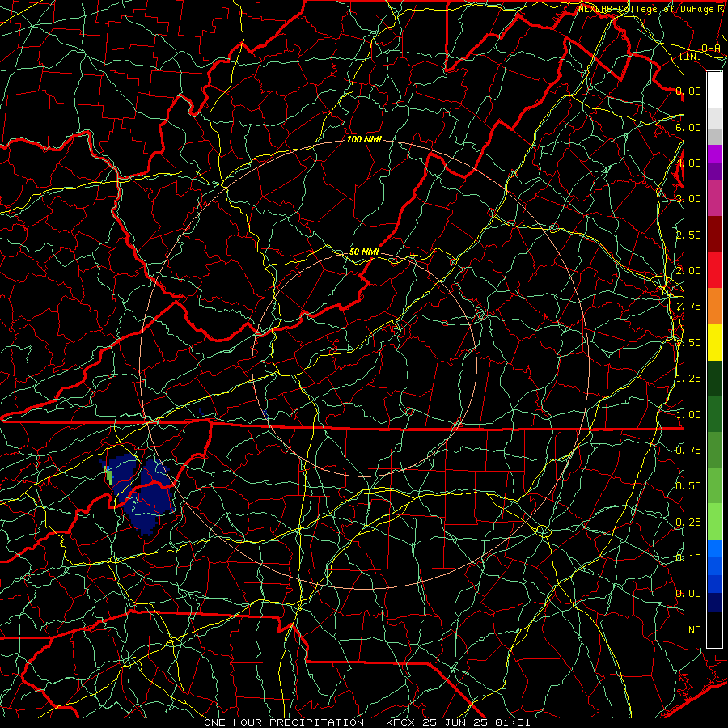Pick the pink swatch beside 3.00
Screen dimensions: 728x728
[x=714, y=198]
